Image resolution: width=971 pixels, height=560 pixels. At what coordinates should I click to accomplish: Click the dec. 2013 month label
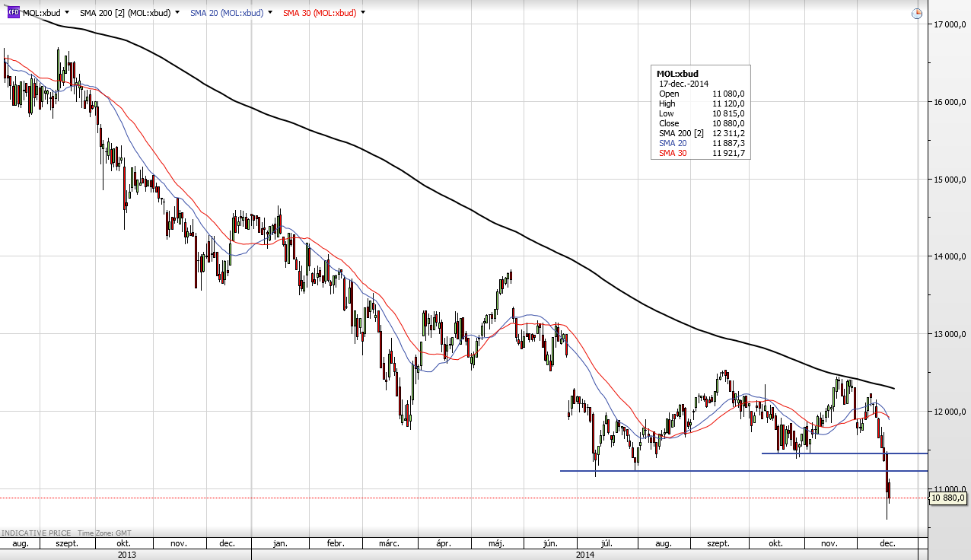(x=227, y=544)
